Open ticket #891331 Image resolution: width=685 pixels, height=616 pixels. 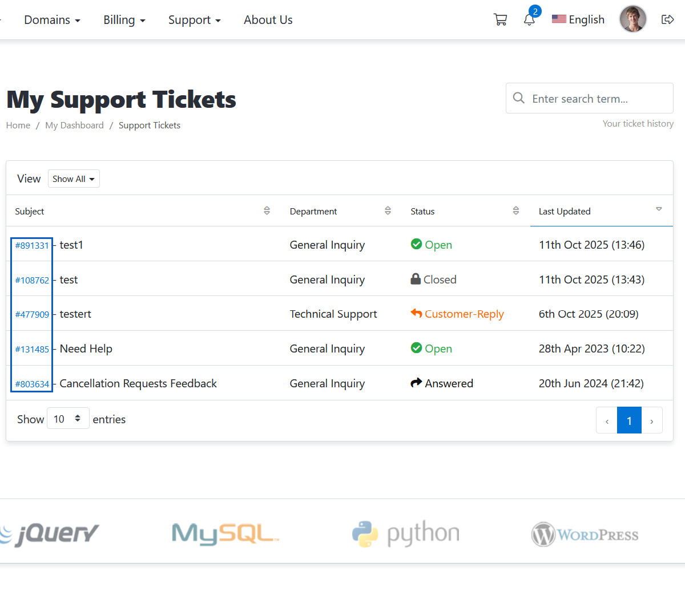(x=32, y=246)
